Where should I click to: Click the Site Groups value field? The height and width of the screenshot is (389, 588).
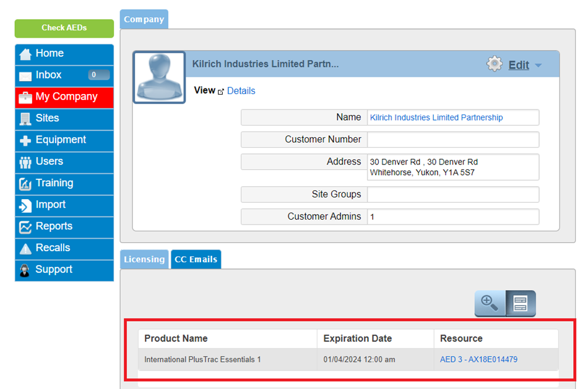[453, 194]
